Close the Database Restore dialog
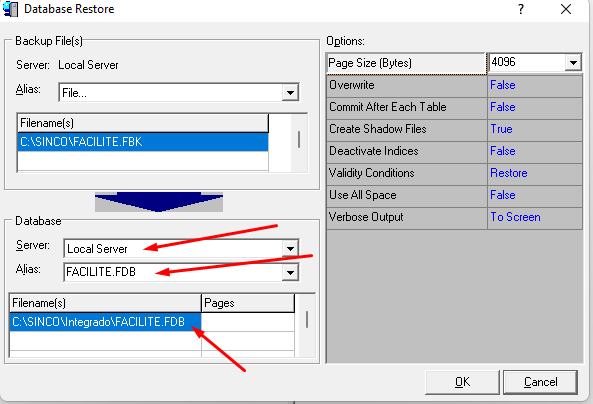Image resolution: width=593 pixels, height=404 pixels. (566, 9)
